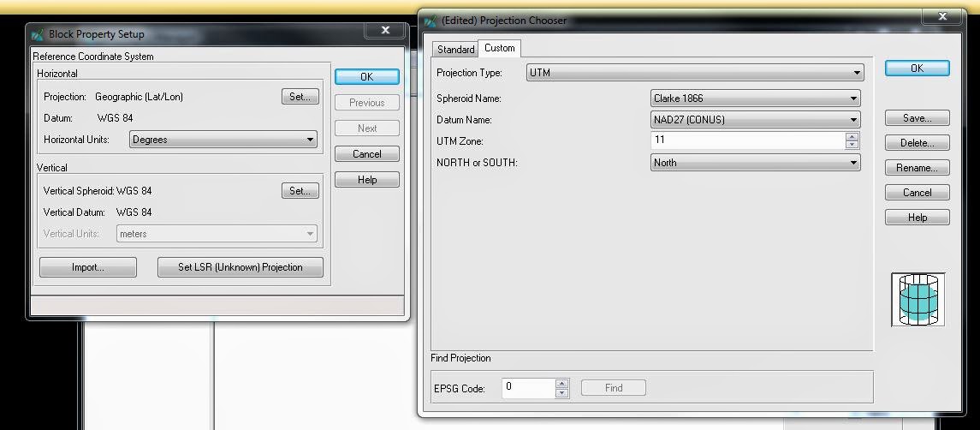Click Set LSR (Unknown) Projection button
The width and height of the screenshot is (980, 430).
241,267
